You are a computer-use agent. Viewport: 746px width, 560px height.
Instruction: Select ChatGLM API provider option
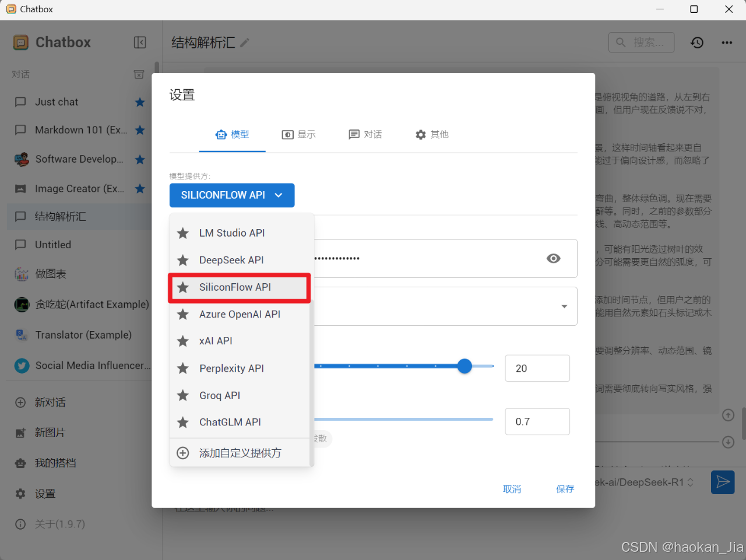click(240, 422)
